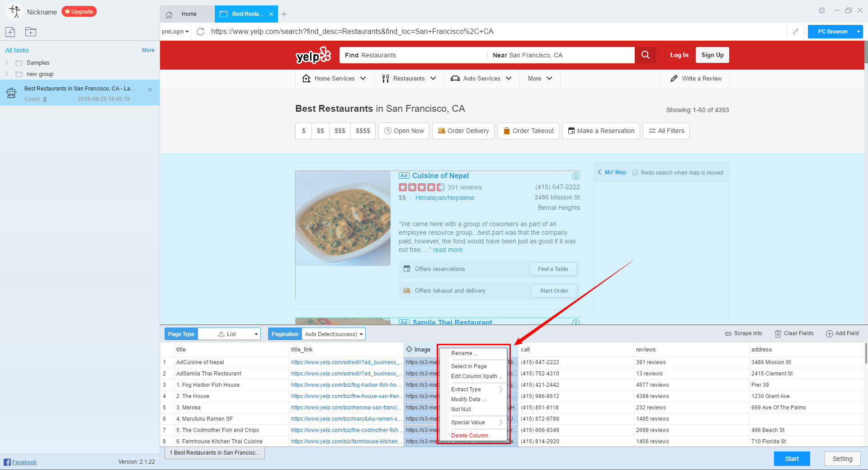
Task: Click the task robot icon in sidebar
Action: pyautogui.click(x=11, y=93)
